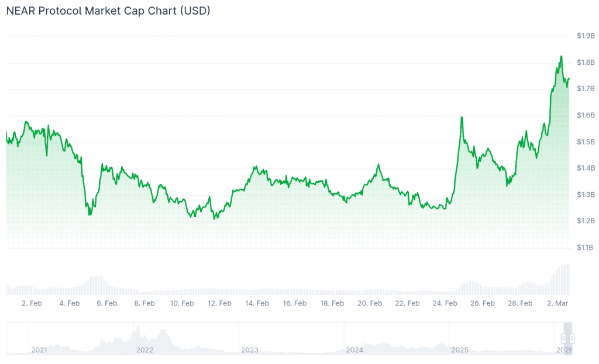Click the $1.1B y-axis label
This screenshot has width=599, height=364.
pyautogui.click(x=585, y=248)
